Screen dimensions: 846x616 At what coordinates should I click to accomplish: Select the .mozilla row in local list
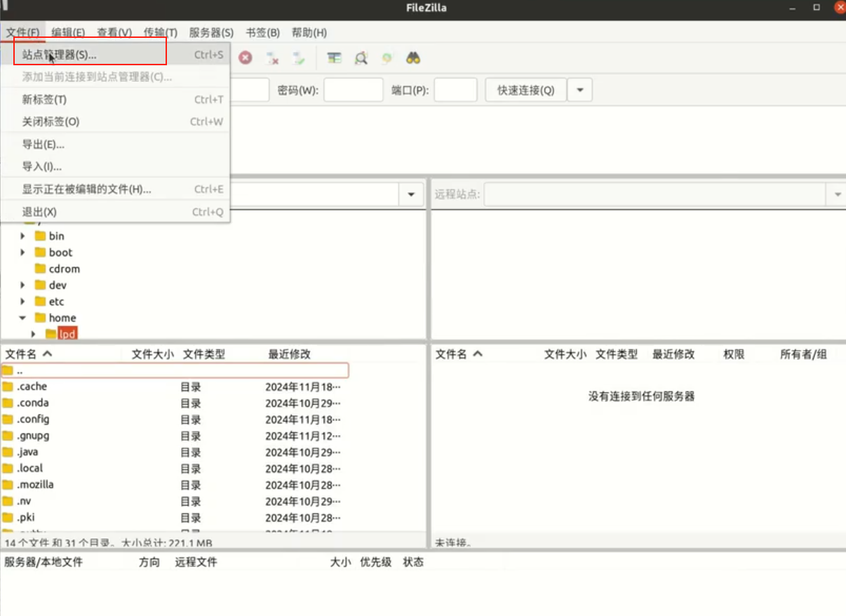tap(175, 485)
